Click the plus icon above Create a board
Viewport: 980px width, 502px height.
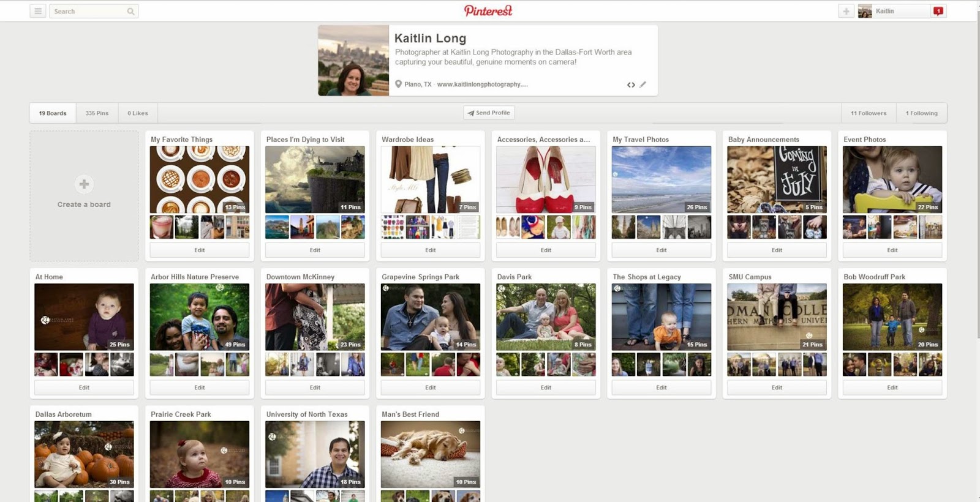click(x=84, y=184)
